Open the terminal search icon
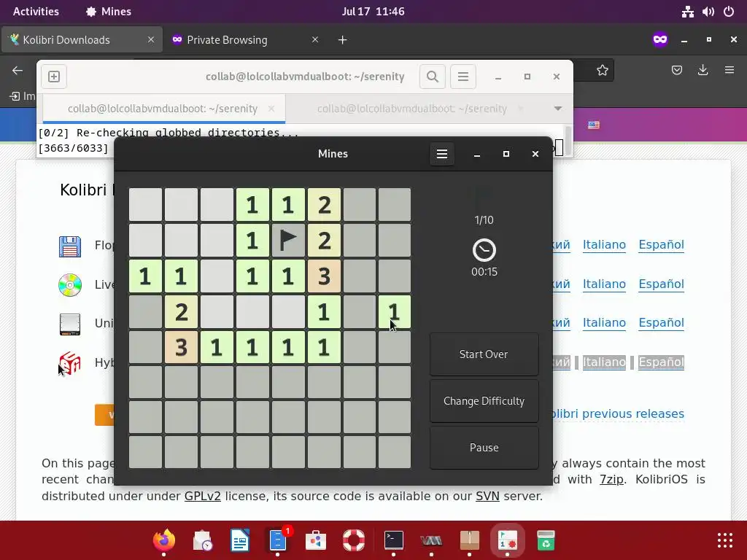 pos(432,77)
